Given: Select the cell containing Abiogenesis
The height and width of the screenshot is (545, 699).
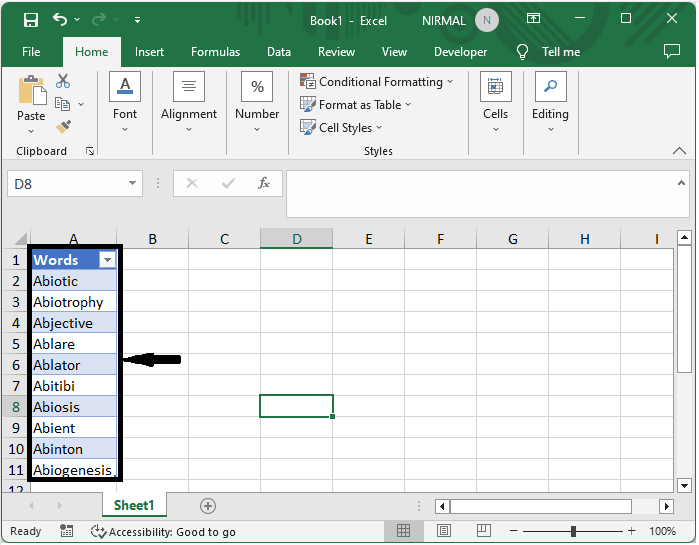Looking at the screenshot, I should point(74,470).
